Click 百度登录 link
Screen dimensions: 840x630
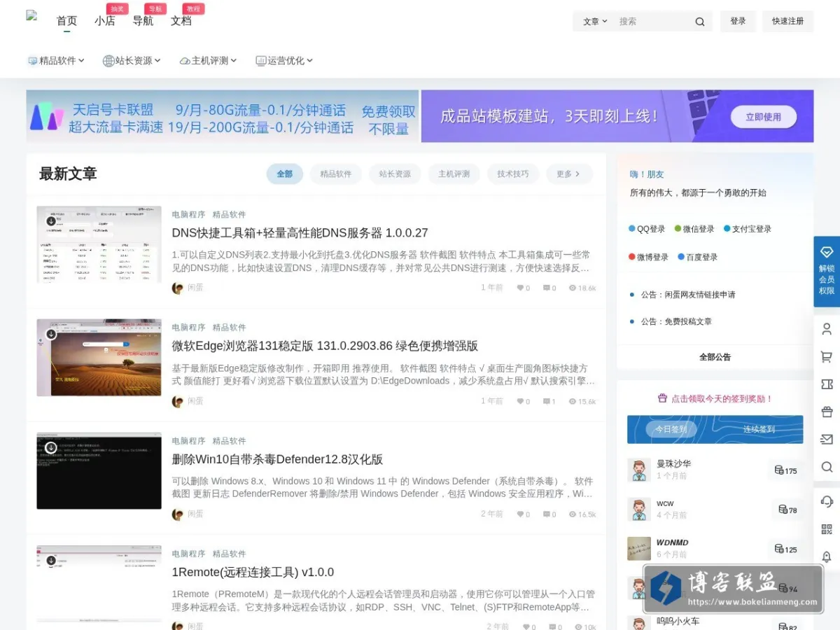pos(698,257)
